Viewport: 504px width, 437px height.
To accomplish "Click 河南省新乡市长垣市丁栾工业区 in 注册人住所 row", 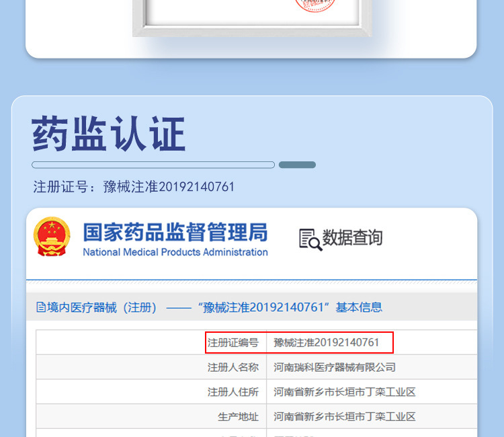I will [345, 392].
